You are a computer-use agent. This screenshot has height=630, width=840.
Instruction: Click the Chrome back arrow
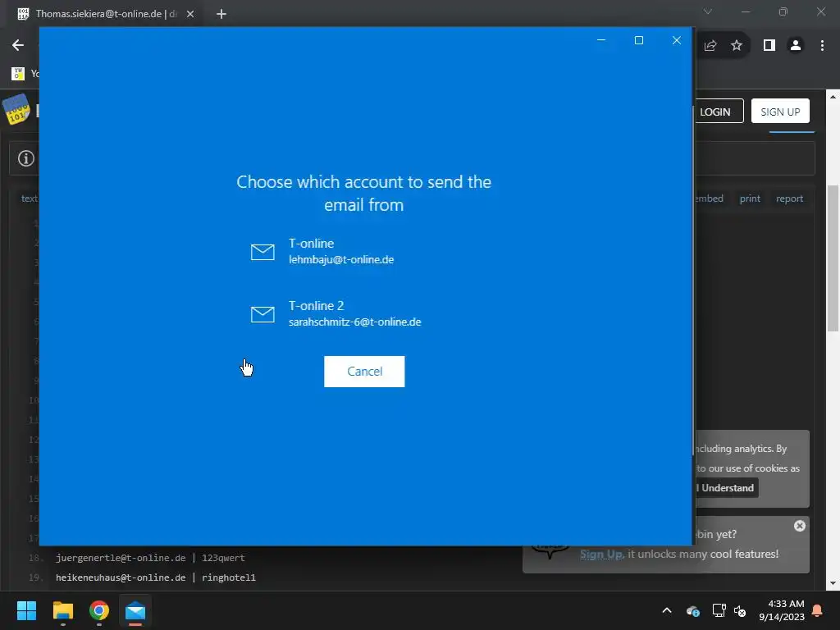click(18, 45)
